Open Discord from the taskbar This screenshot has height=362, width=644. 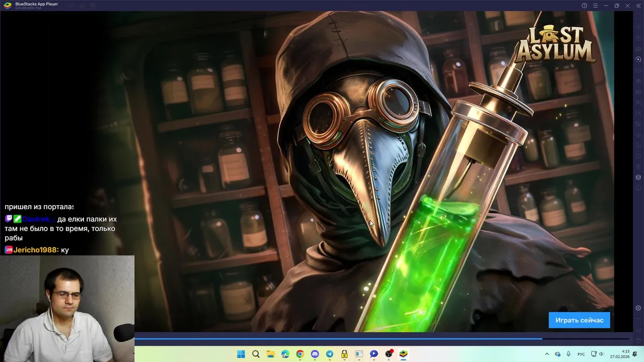315,354
